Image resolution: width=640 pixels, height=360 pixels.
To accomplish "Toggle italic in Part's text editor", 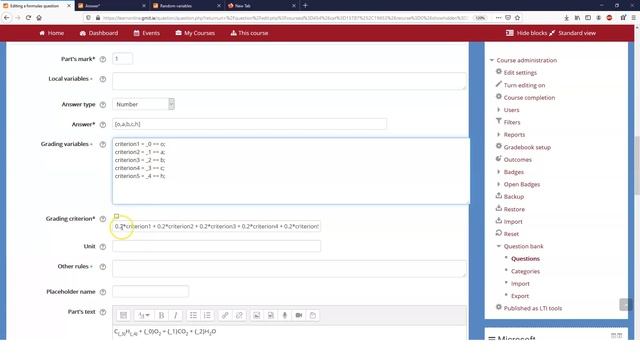I will point(176,316).
